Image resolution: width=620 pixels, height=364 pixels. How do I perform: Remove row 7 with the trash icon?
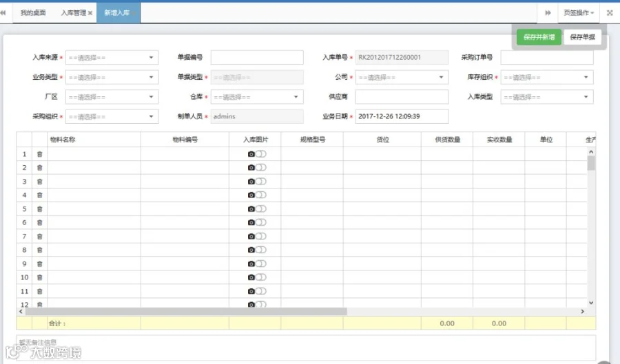click(39, 237)
